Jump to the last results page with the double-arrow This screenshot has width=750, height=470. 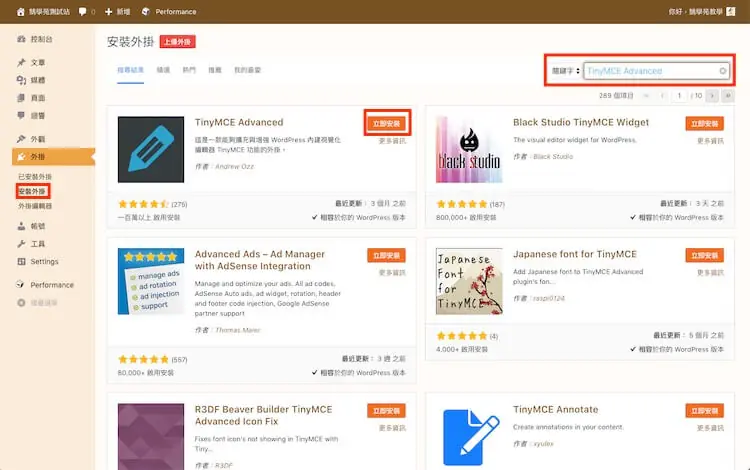728,96
